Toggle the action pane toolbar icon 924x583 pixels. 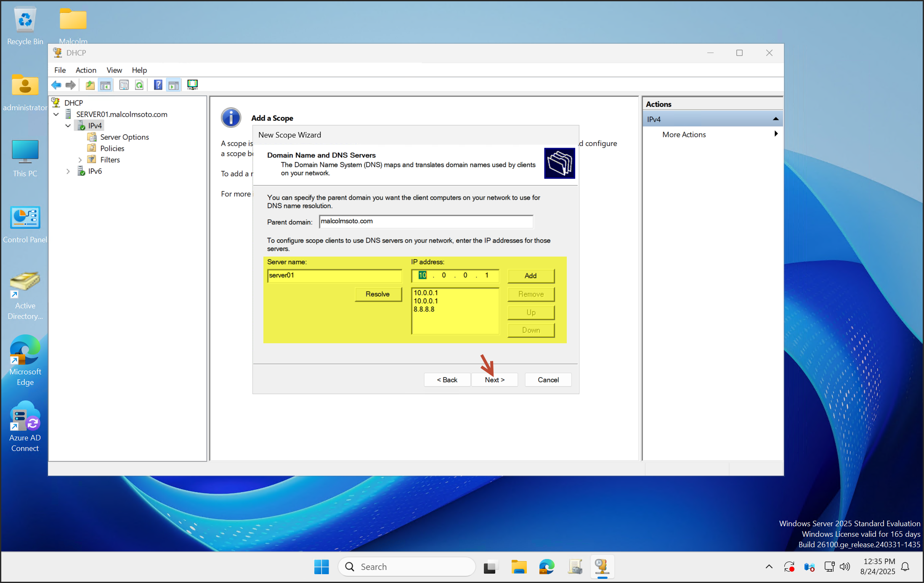click(173, 85)
